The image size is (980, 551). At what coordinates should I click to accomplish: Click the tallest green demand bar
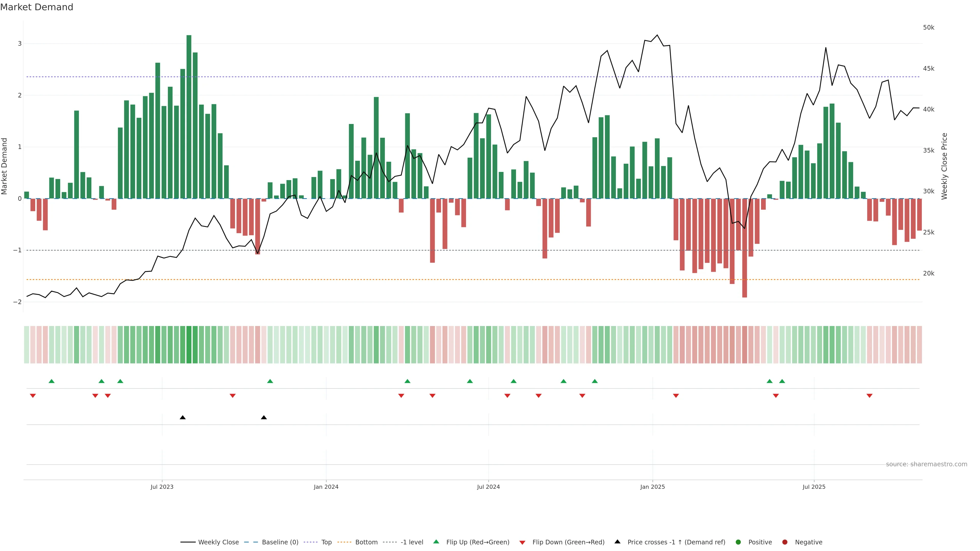coord(189,114)
